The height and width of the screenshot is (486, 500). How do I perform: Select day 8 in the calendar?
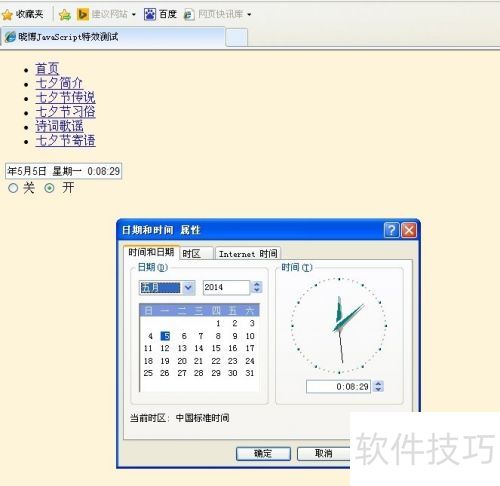(218, 336)
